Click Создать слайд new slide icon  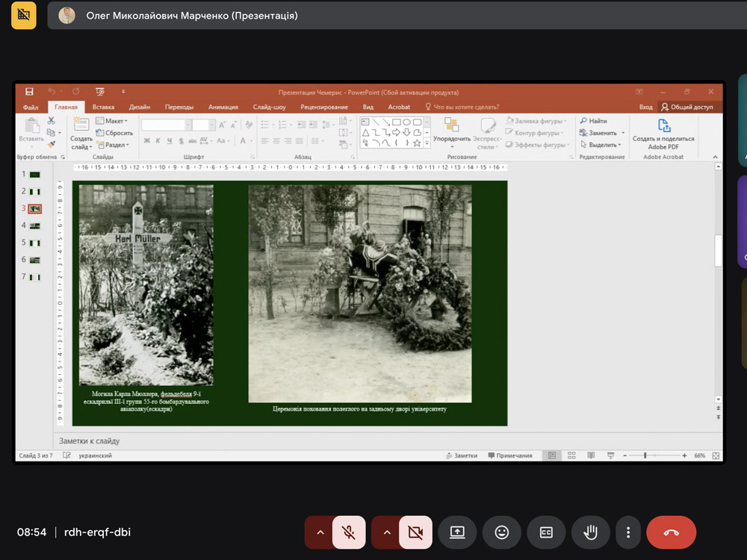[x=81, y=124]
